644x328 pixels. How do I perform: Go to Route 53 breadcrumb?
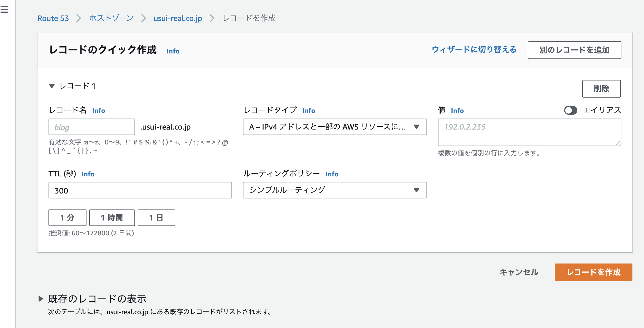coord(53,18)
